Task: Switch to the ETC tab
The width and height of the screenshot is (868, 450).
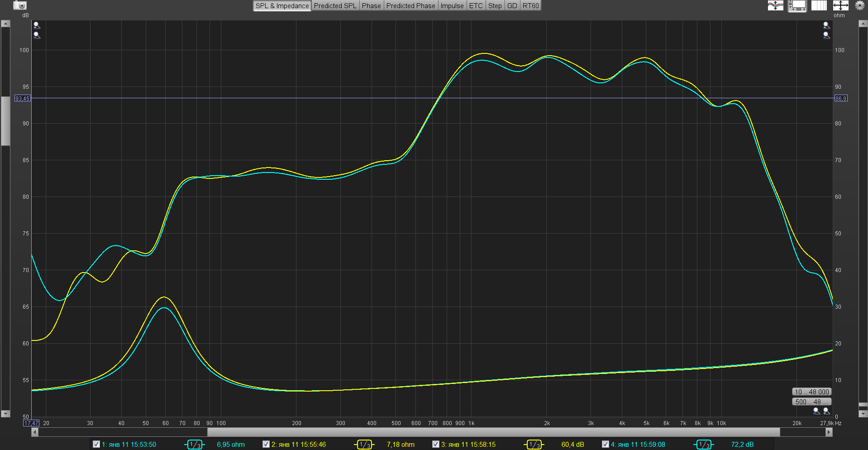Action: tap(476, 6)
